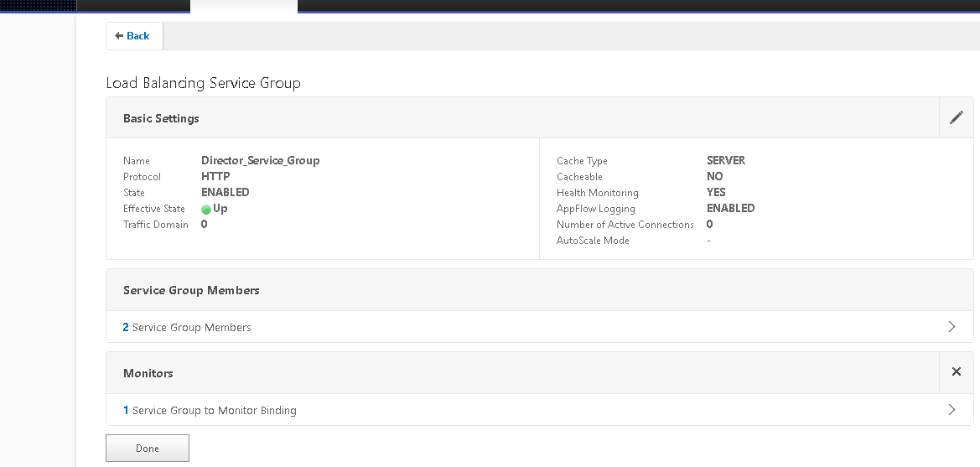The height and width of the screenshot is (467, 980).
Task: Click the AppFlow Logging ENABLED value
Action: pyautogui.click(x=730, y=208)
